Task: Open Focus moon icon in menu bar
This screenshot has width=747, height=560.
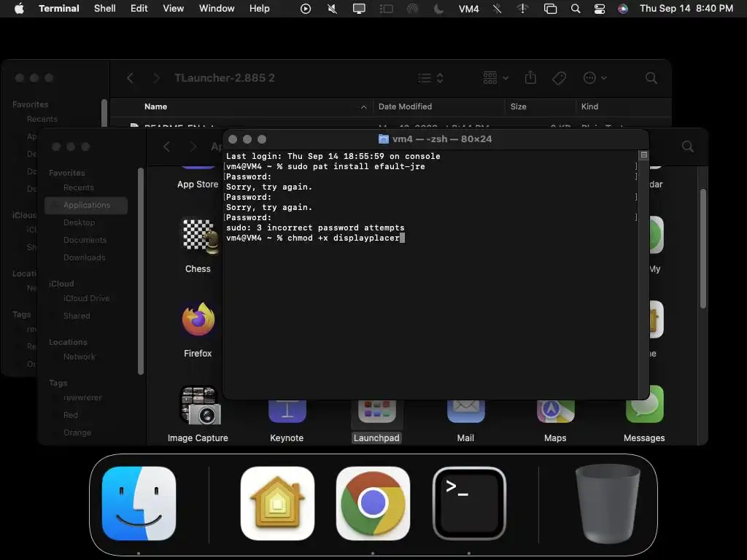Action: coord(438,9)
